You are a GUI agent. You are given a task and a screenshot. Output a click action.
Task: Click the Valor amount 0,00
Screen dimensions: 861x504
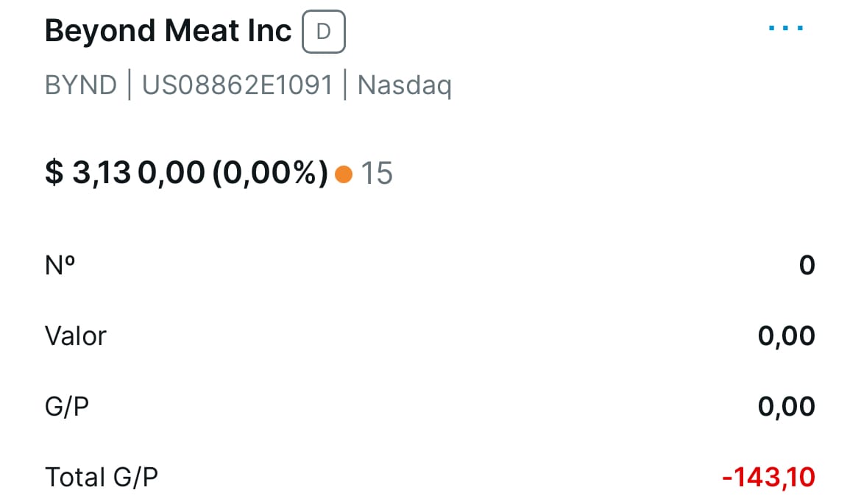tap(786, 336)
